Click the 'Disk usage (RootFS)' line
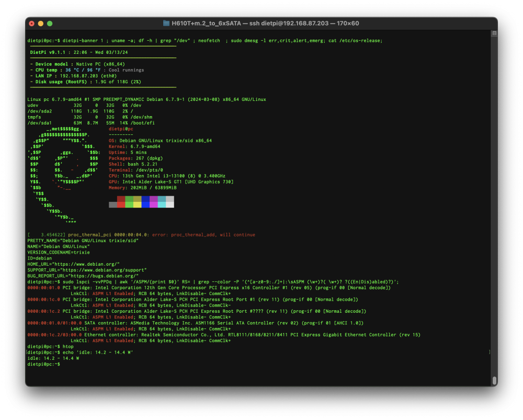The image size is (523, 420). click(85, 82)
